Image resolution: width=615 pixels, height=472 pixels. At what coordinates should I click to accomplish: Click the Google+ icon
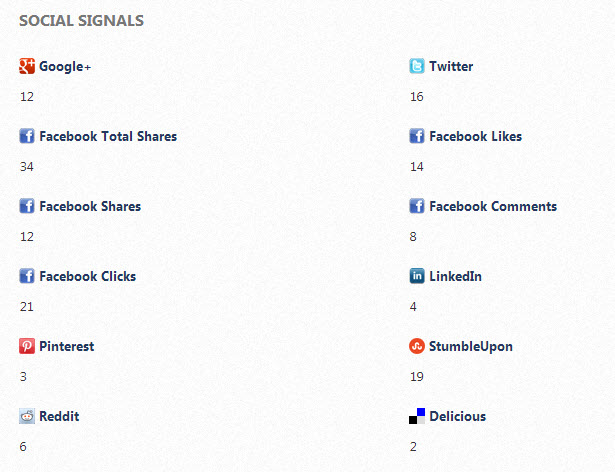click(27, 67)
